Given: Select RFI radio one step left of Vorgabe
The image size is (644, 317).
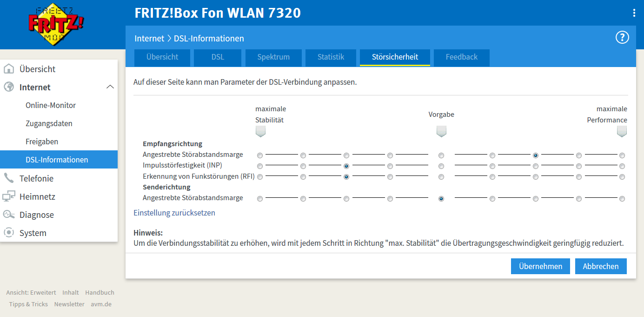Looking at the screenshot, I should tap(390, 177).
